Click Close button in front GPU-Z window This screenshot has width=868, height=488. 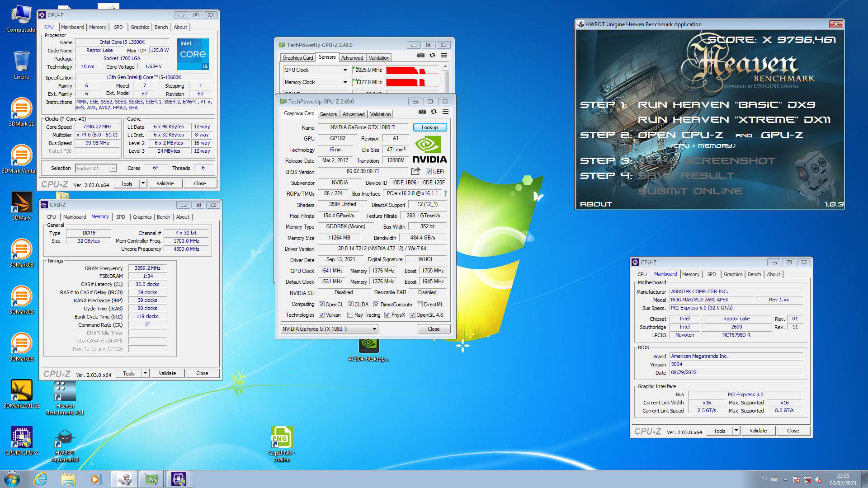(434, 329)
